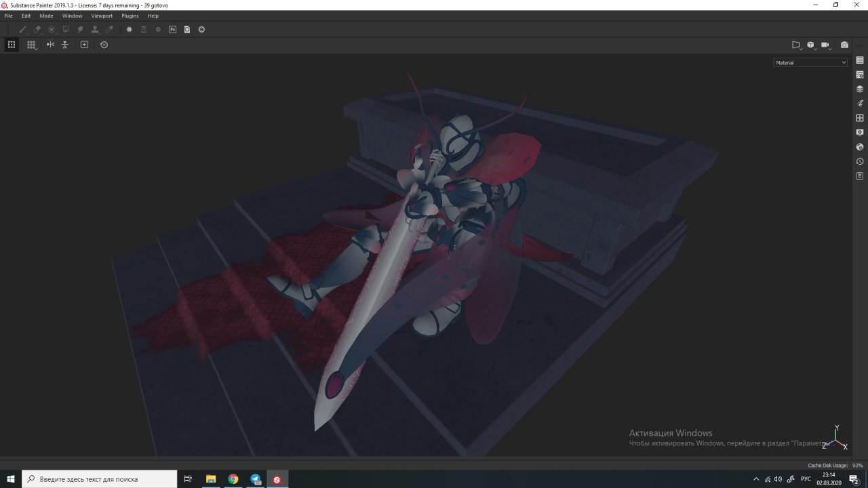Click the Substance Painter taskbar icon
868x488 pixels.
pos(277,479)
